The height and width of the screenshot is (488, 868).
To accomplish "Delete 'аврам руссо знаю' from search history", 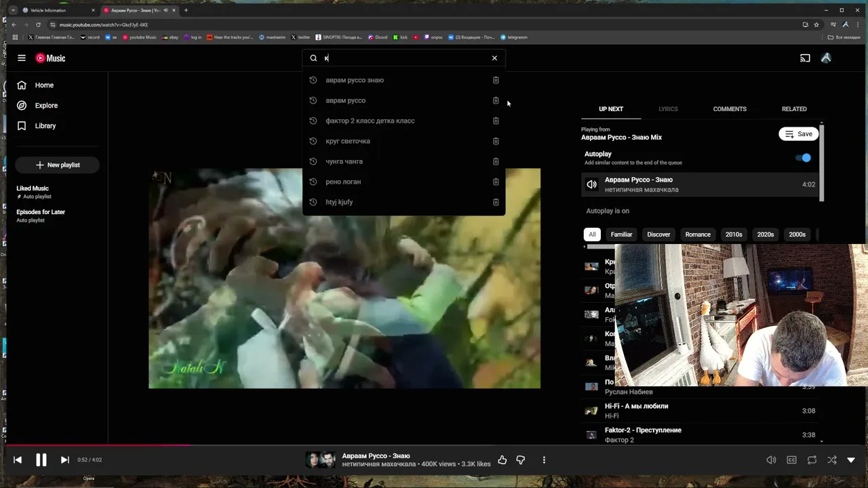I will [x=496, y=80].
